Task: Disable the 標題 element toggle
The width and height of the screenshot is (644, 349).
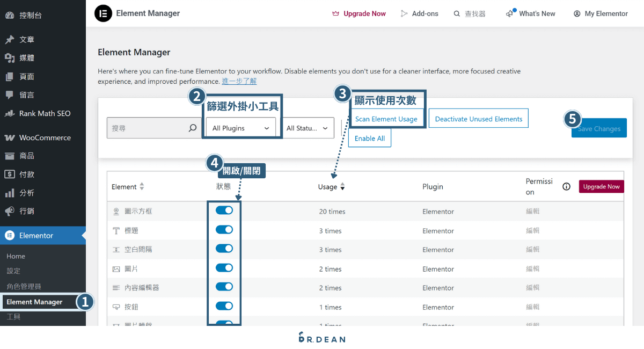Action: pyautogui.click(x=224, y=229)
